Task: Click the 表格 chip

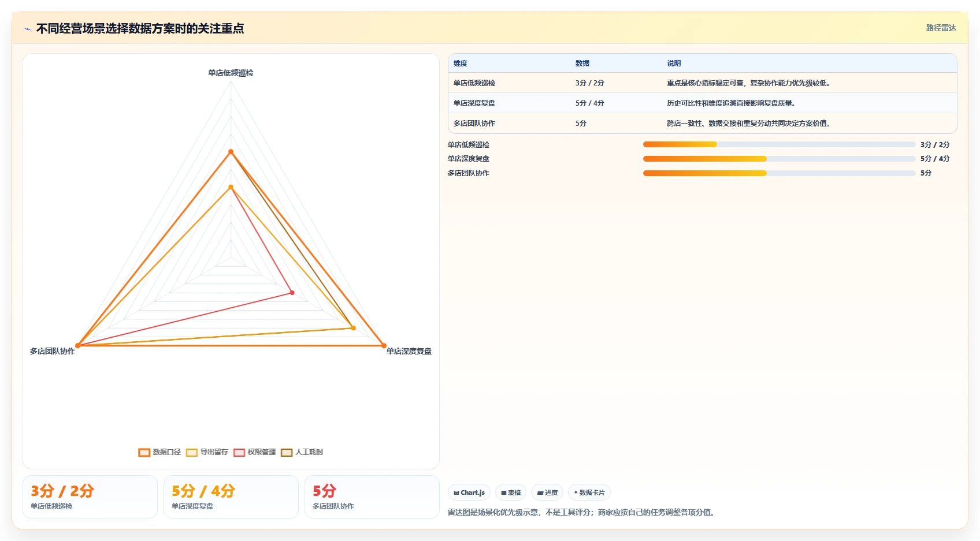Action: pos(511,493)
